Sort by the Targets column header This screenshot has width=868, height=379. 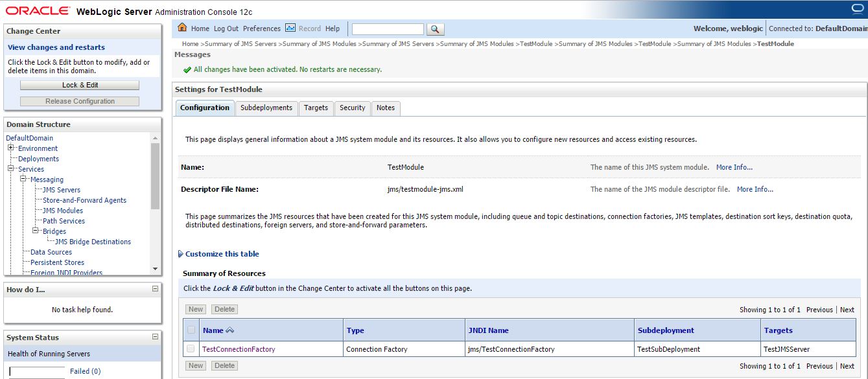coord(779,330)
